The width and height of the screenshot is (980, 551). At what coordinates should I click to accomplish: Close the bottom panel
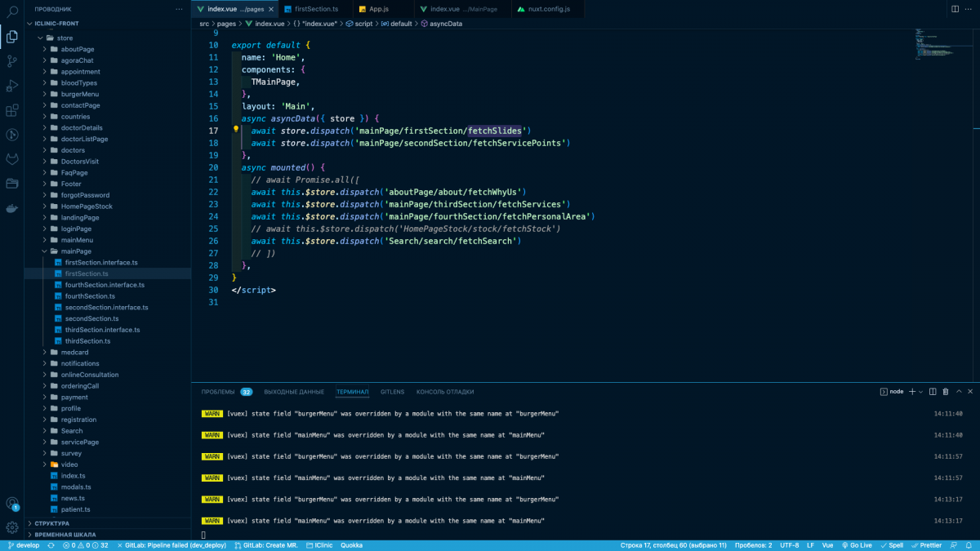tap(969, 392)
